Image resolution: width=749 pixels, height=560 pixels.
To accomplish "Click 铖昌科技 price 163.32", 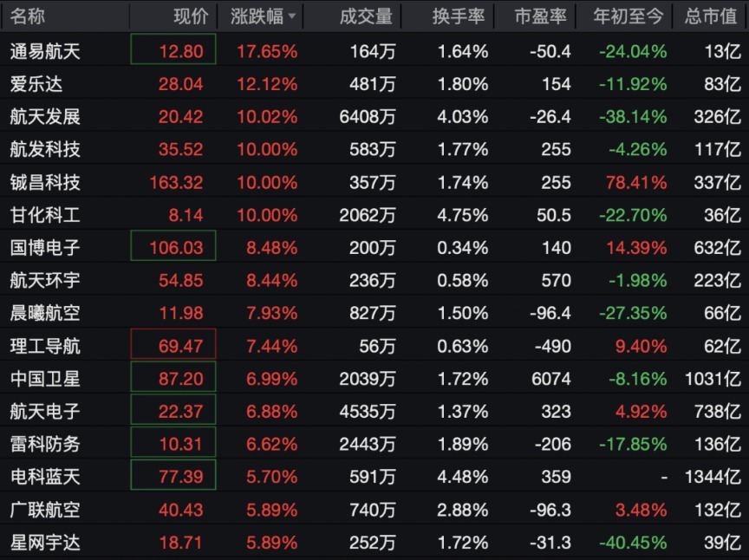I will 176,183.
